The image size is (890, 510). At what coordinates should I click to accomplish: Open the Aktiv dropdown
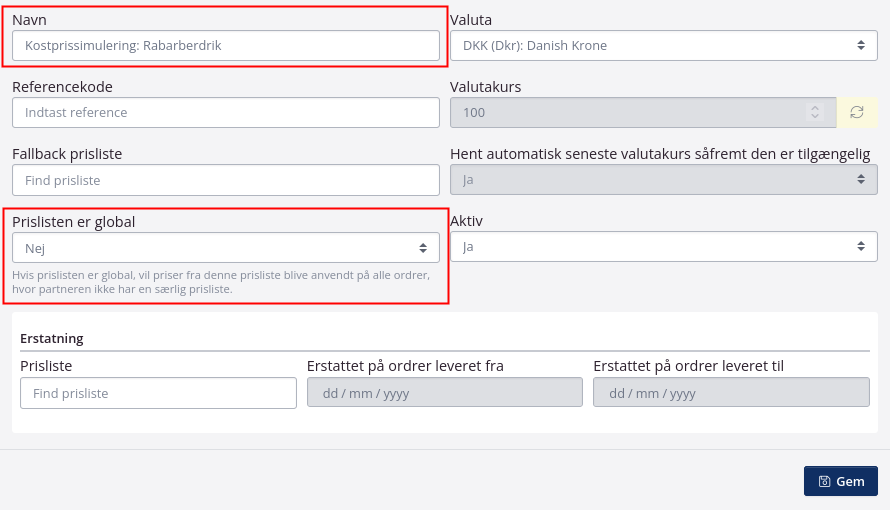(x=663, y=246)
